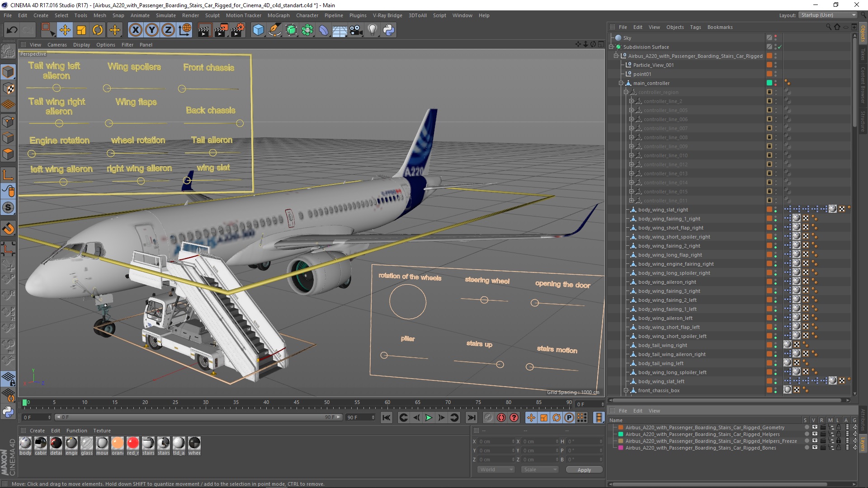Open the Scale mode dropdown
Screen dimensions: 868x488
pos(539,469)
